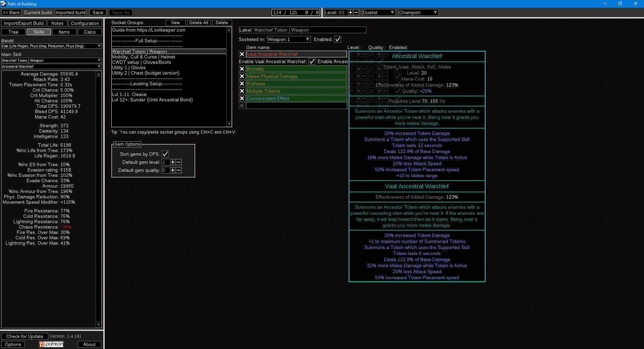Select Utility 2 Chest budget version group

point(169,73)
